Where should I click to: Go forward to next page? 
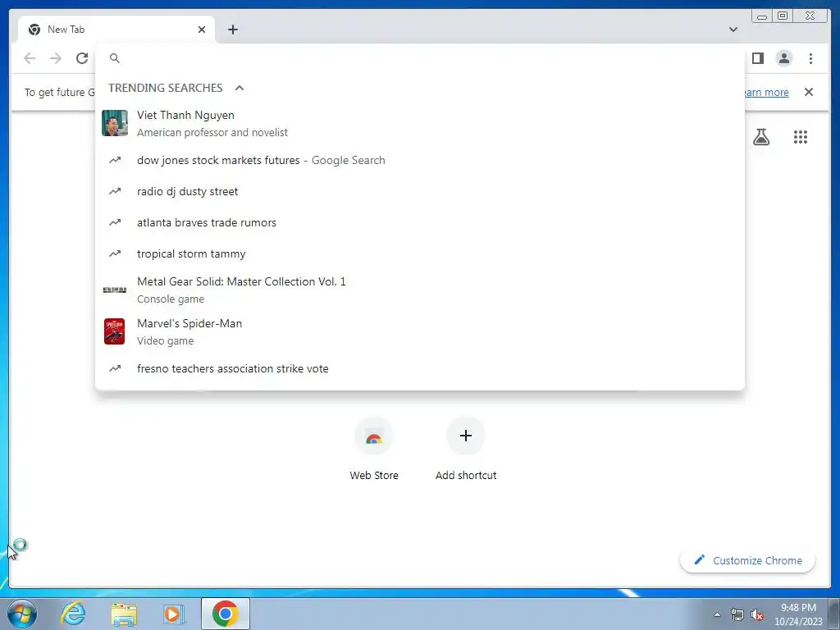(x=56, y=58)
